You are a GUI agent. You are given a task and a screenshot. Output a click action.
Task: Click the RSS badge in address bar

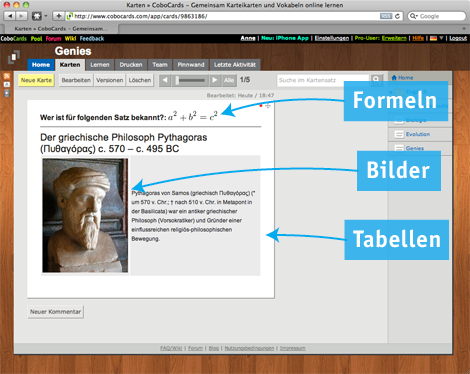coord(386,16)
